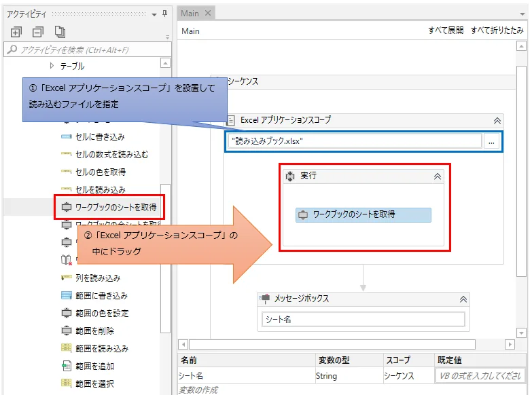Viewport: 532px width, 395px height.
Task: Click the 範囲を読み込み activity icon
Action: [x=66, y=348]
